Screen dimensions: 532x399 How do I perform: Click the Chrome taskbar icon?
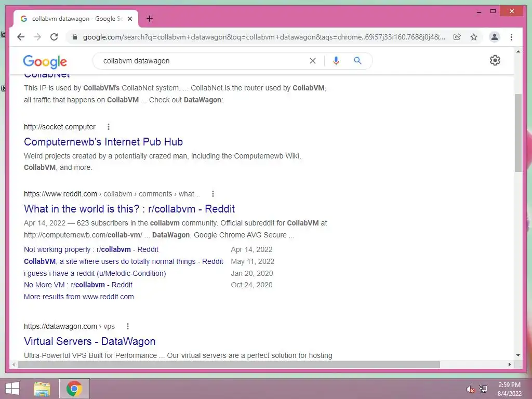(74, 389)
